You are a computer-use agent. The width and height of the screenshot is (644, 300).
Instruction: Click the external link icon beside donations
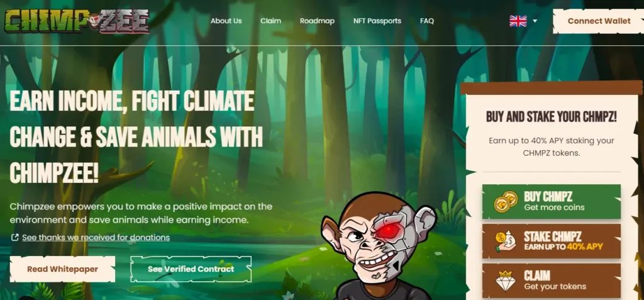(x=15, y=237)
